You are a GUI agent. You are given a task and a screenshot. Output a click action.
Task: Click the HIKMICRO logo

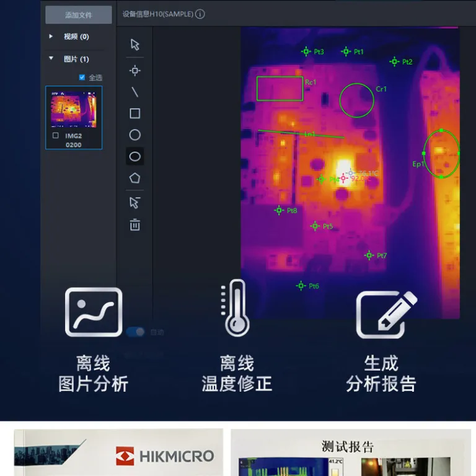[165, 456]
